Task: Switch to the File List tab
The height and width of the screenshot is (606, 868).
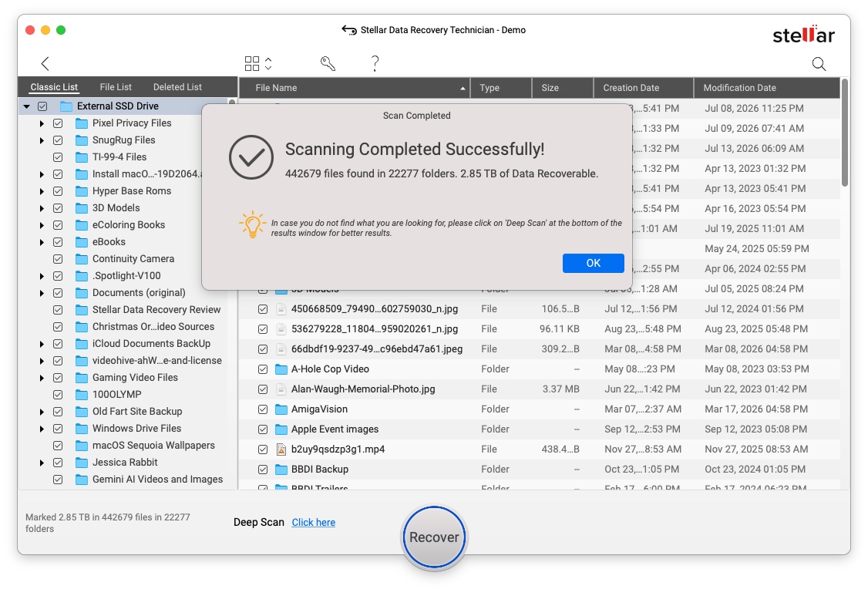Action: tap(116, 87)
